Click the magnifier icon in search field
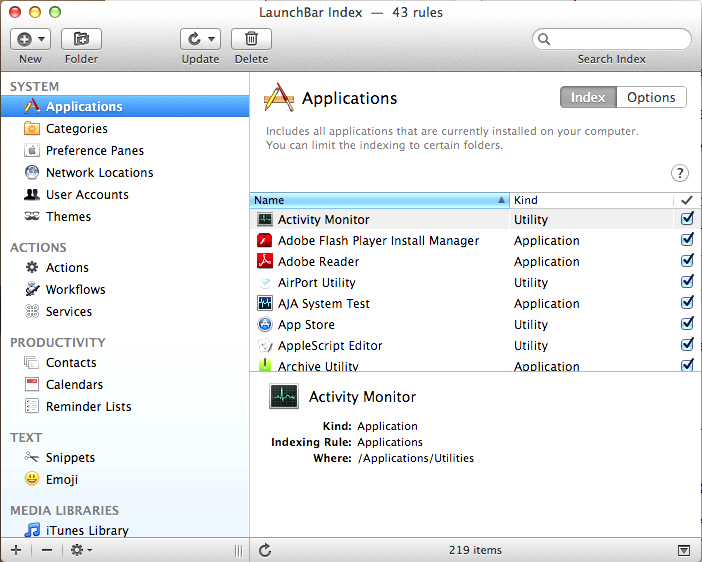The width and height of the screenshot is (702, 562). pos(544,39)
